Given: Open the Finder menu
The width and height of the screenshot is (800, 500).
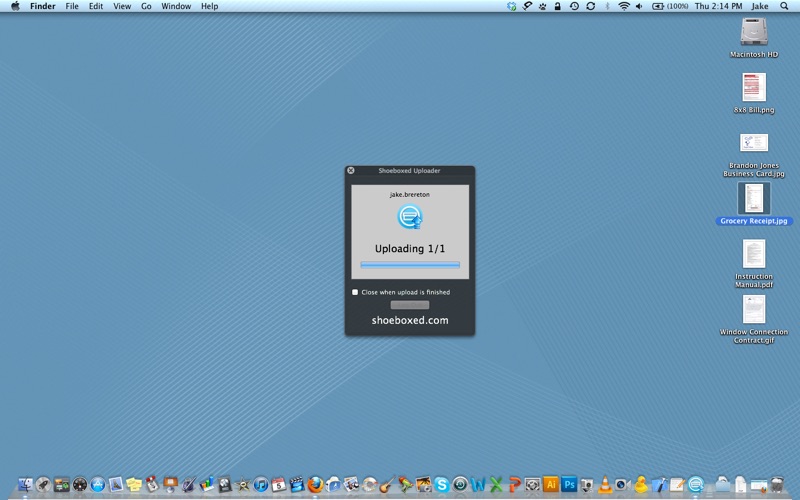Looking at the screenshot, I should point(42,6).
